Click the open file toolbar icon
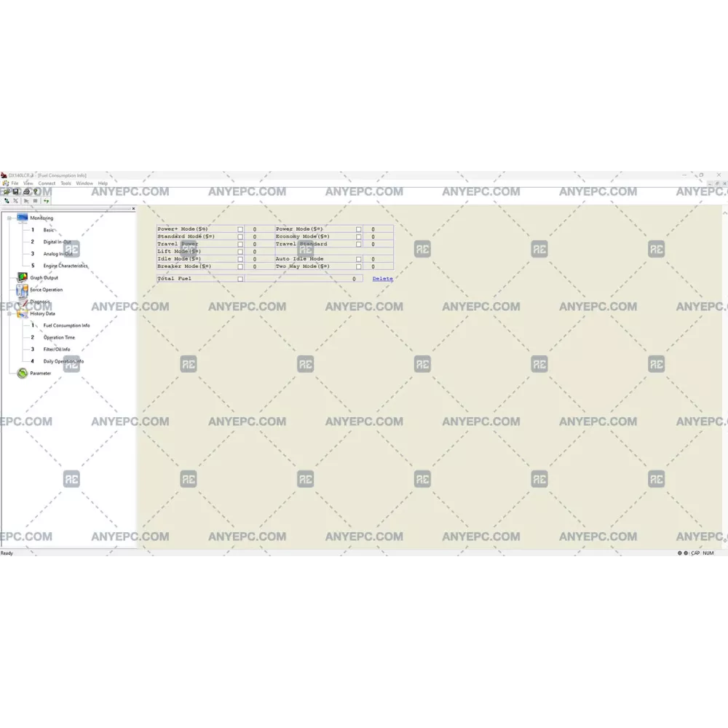This screenshot has width=728, height=728. coord(6,191)
